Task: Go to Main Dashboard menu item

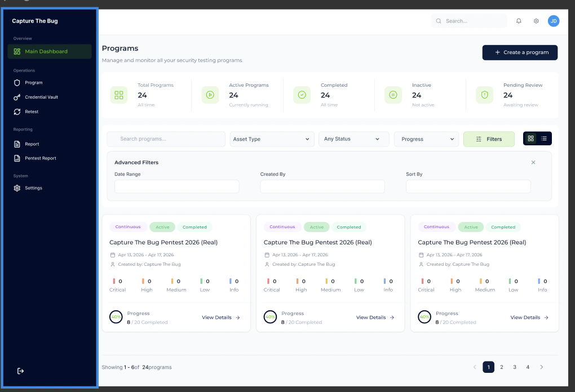Action: tap(50, 51)
